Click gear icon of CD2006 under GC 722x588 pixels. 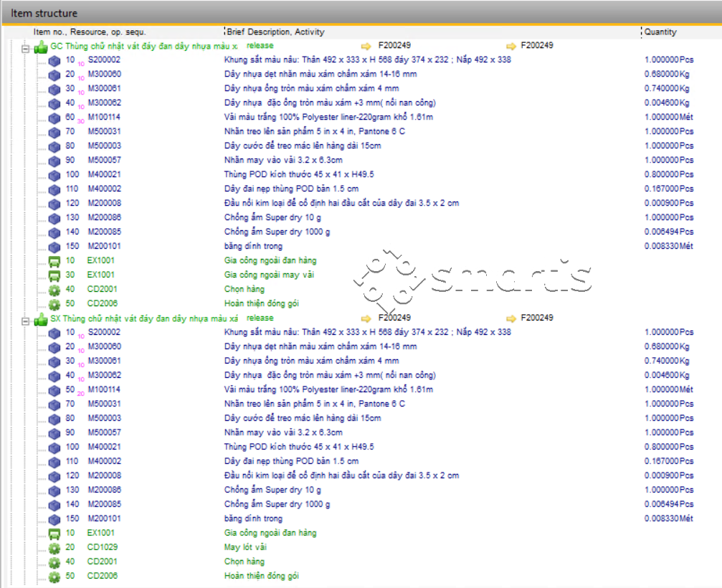pyautogui.click(x=54, y=304)
